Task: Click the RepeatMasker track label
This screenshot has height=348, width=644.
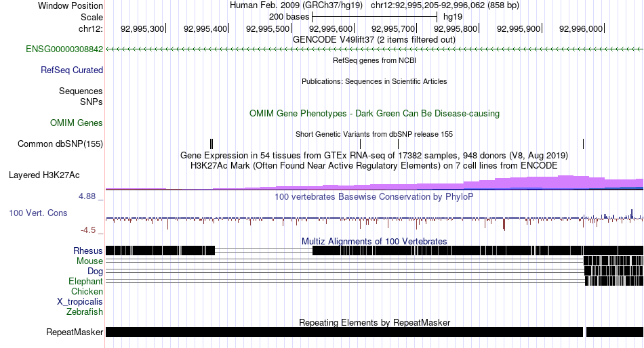Action: [75, 332]
